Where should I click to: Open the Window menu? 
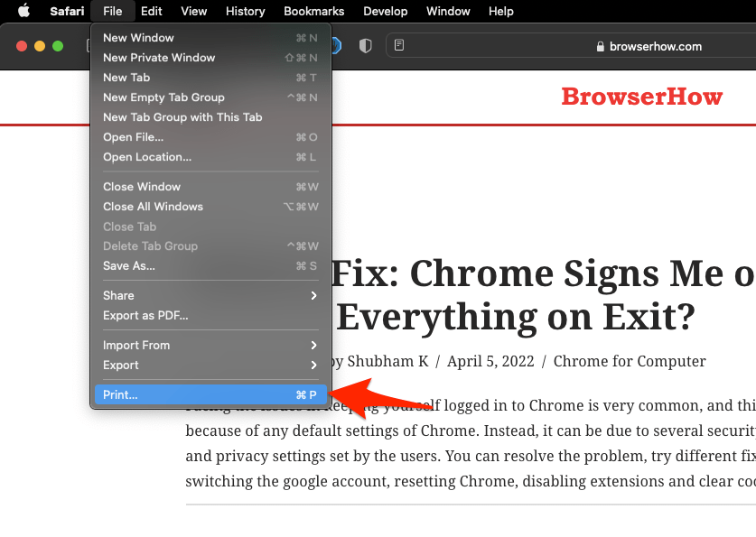(448, 11)
